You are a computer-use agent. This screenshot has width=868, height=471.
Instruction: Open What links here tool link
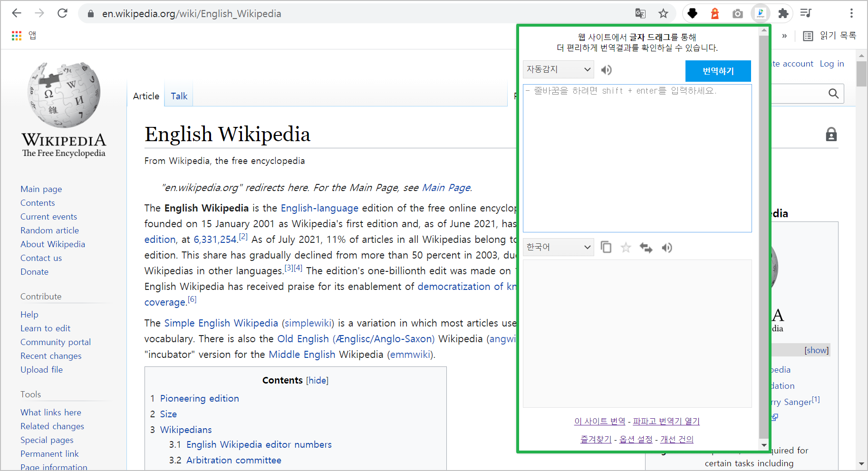50,413
